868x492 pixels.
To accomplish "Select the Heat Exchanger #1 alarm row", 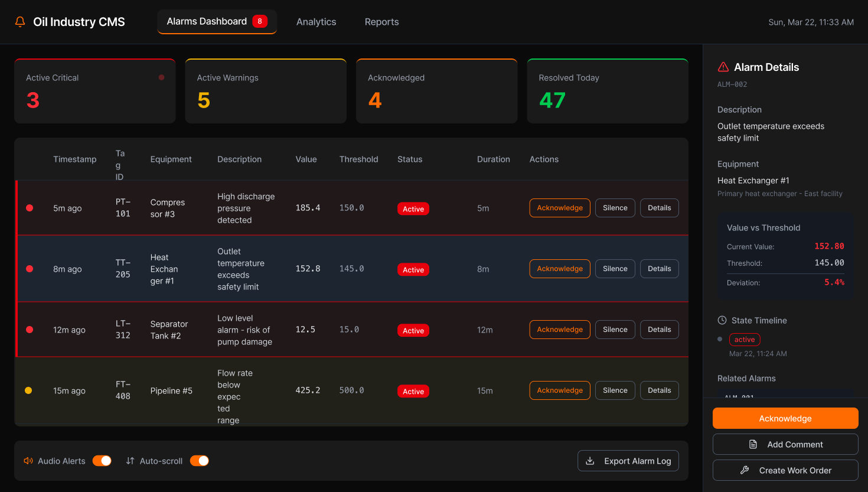I will [x=351, y=269].
